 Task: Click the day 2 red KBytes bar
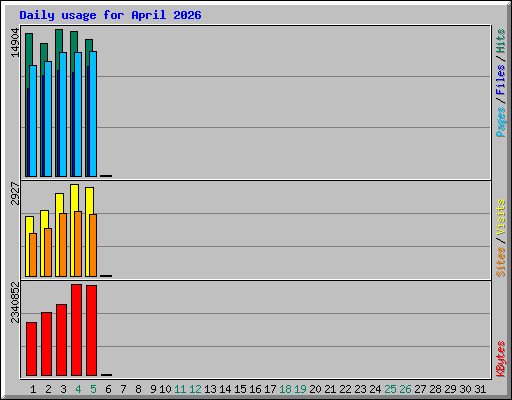[46, 344]
